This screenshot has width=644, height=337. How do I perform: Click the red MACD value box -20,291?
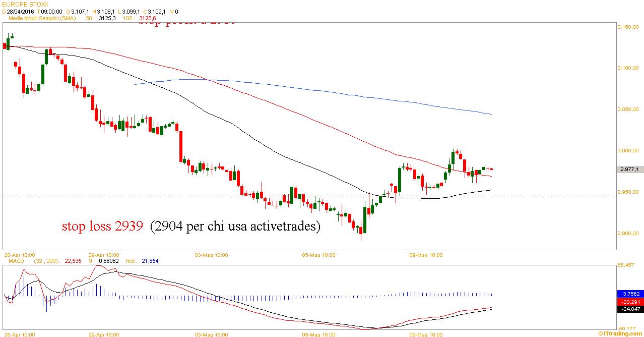[630, 301]
